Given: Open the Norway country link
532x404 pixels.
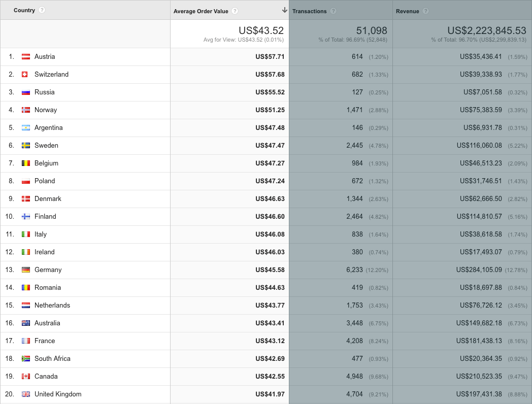Looking at the screenshot, I should click(x=46, y=110).
